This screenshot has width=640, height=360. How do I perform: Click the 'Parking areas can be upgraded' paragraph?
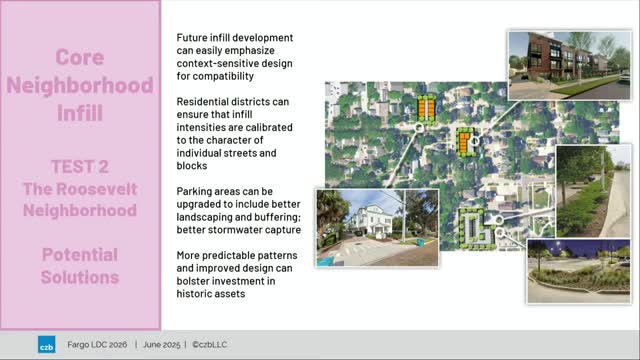click(x=239, y=210)
